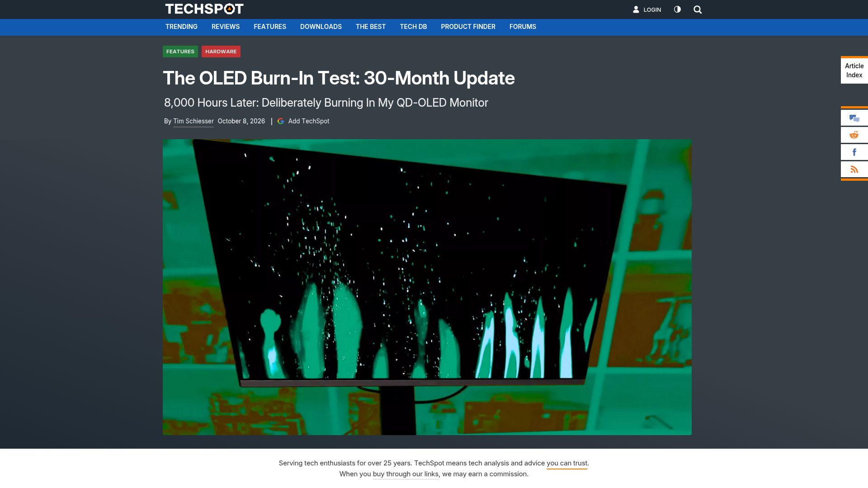
Task: Click the Google icon beside Add TechSpot
Action: point(281,121)
